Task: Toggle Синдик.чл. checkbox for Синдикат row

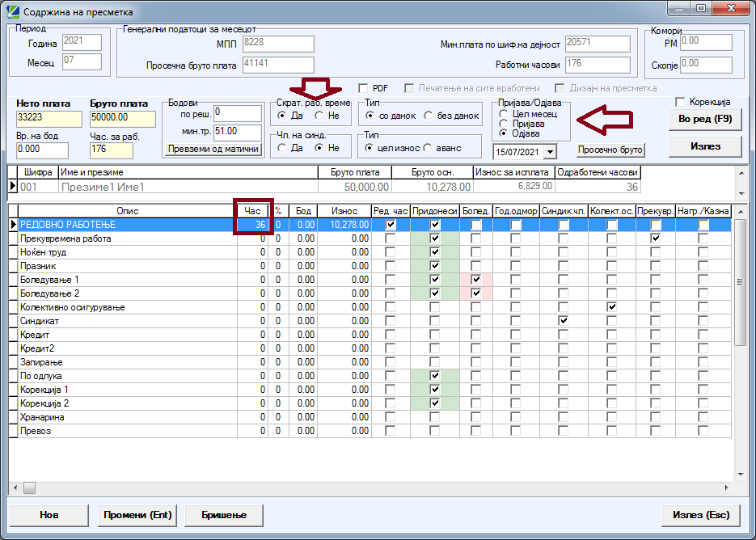Action: pos(563,321)
